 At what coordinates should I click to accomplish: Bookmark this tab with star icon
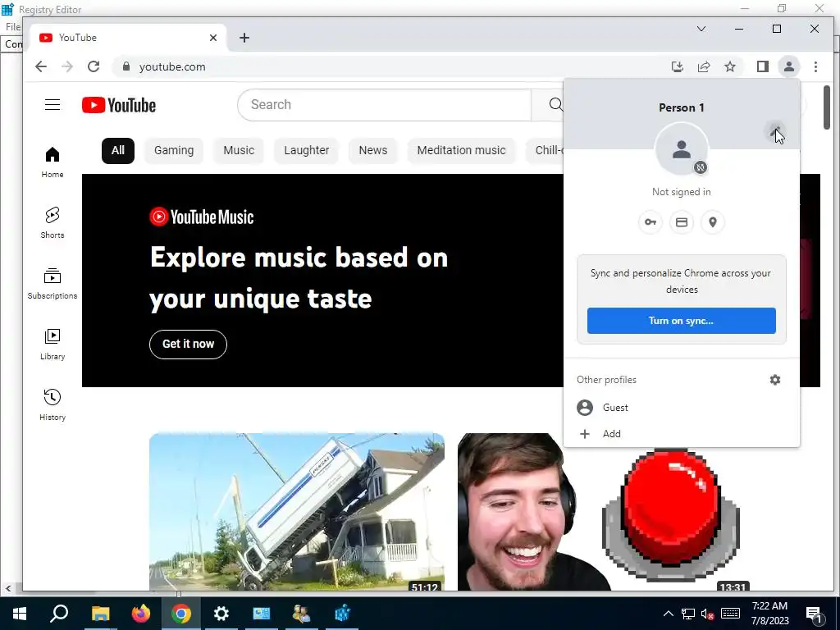tap(729, 66)
